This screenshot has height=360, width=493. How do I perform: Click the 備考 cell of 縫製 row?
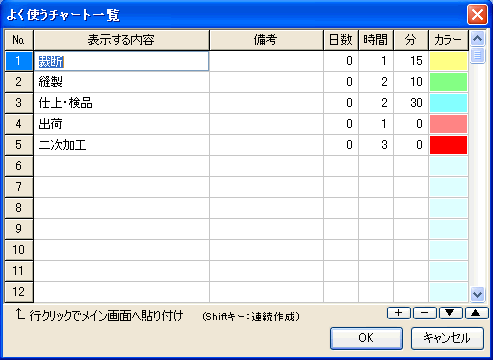266,82
